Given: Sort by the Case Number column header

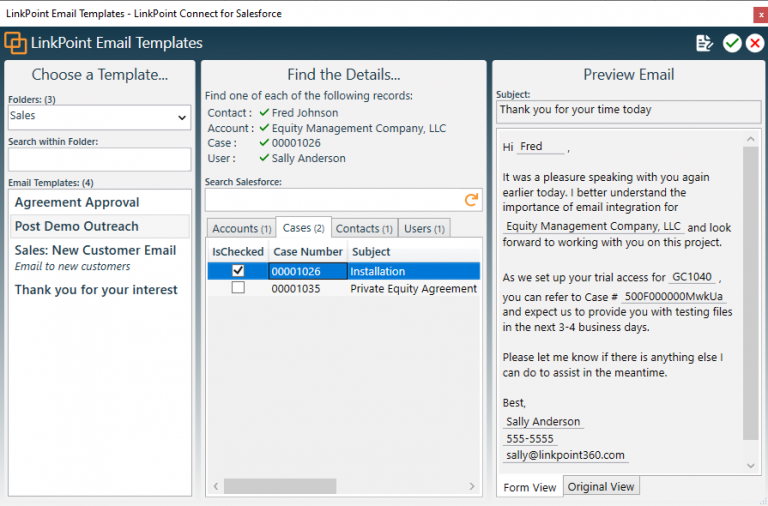Looking at the screenshot, I should click(308, 252).
